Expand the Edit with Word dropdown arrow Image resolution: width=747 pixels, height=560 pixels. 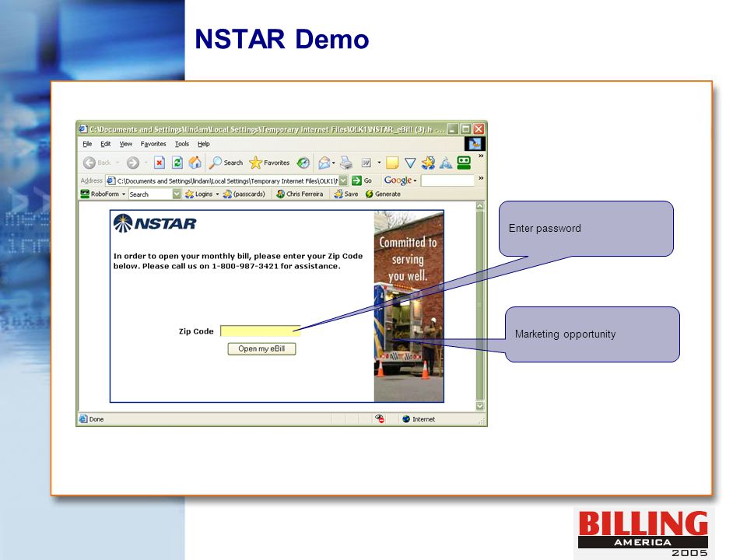point(379,163)
